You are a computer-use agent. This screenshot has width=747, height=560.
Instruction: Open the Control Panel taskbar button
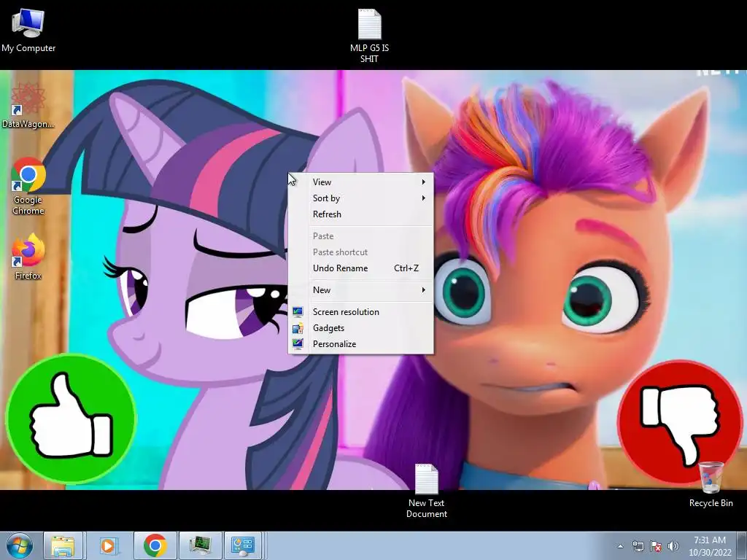[243, 545]
